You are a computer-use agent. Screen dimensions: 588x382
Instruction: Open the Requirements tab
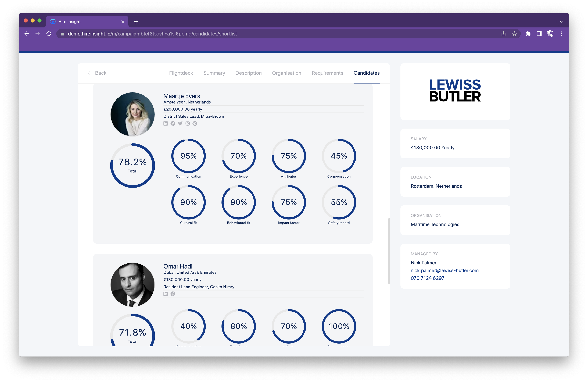[327, 73]
